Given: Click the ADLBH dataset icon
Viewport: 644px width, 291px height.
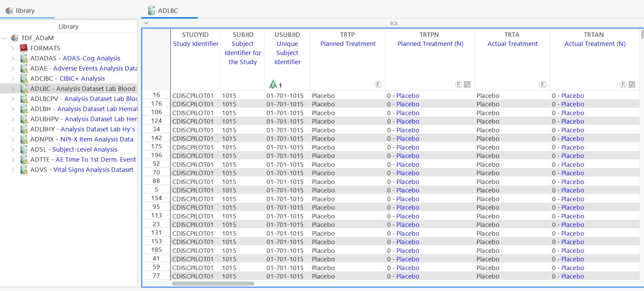Looking at the screenshot, I should click(24, 109).
